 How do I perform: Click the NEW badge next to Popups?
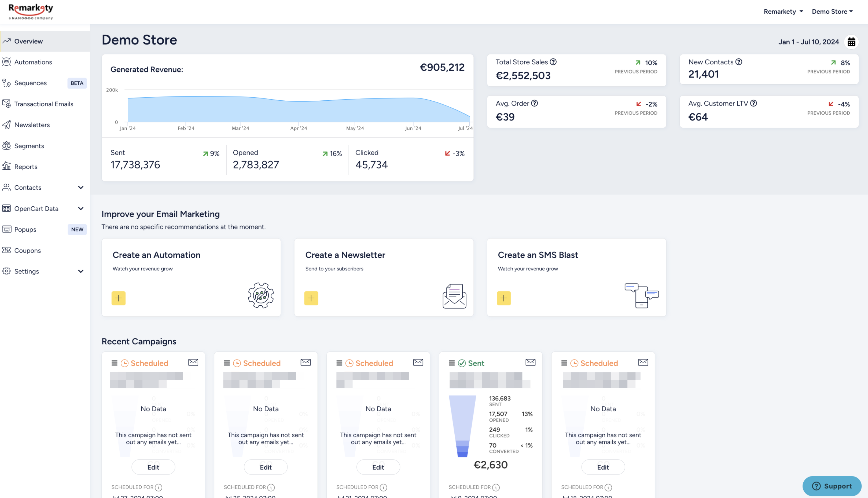pos(77,229)
